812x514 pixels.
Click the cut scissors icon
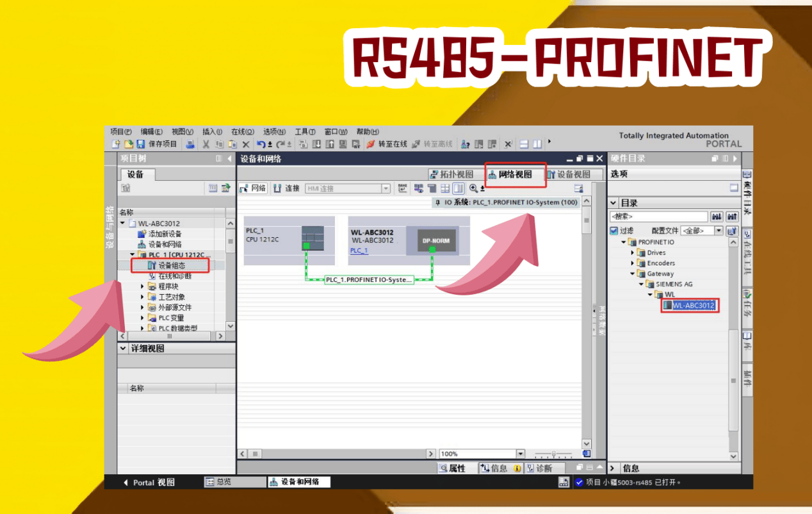206,144
